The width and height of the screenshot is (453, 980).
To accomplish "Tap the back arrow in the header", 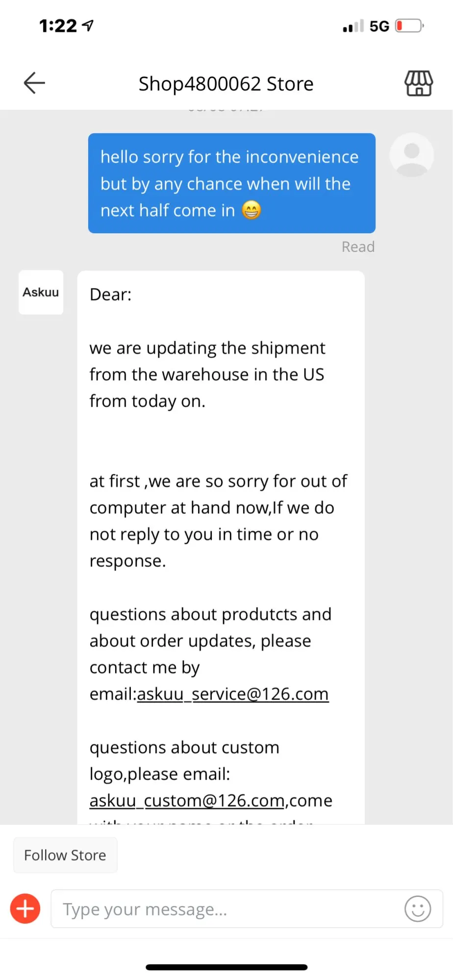I will (34, 83).
